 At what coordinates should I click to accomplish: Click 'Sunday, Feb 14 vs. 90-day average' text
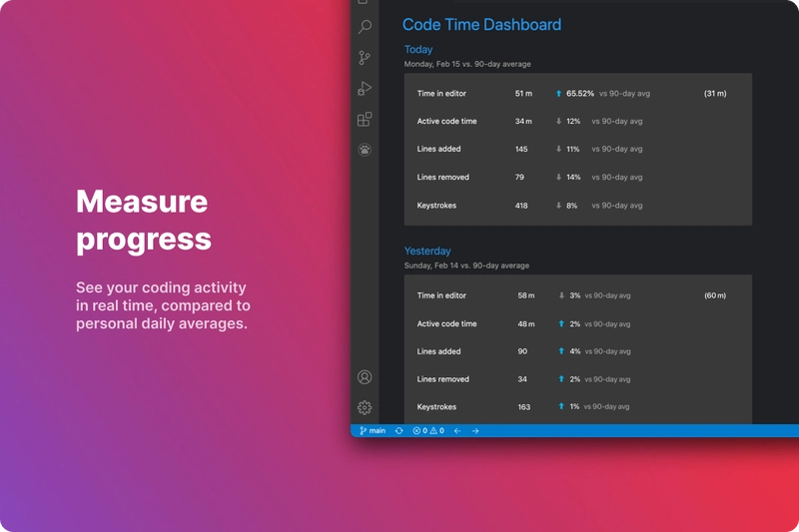[x=466, y=266]
